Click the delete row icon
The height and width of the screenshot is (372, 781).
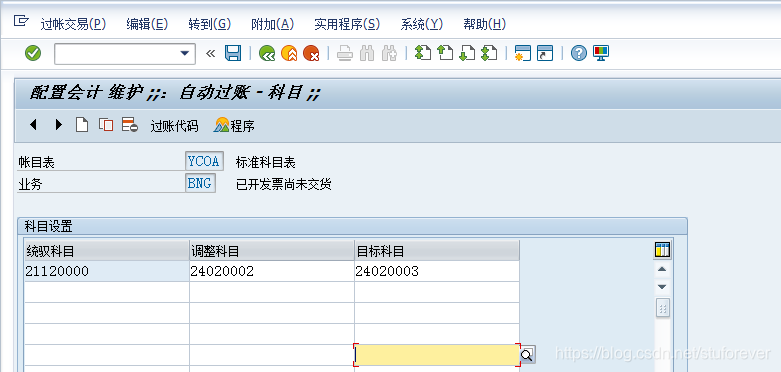pyautogui.click(x=130, y=125)
